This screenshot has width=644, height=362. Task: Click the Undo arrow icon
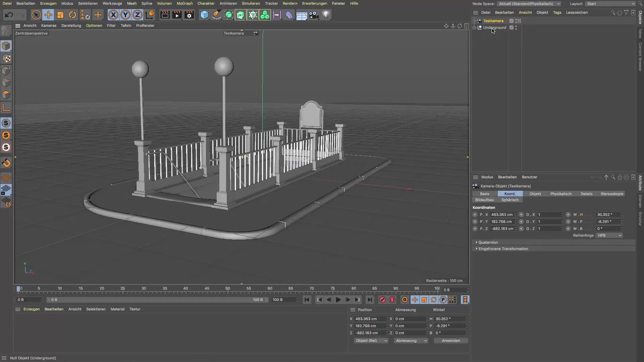tap(9, 15)
